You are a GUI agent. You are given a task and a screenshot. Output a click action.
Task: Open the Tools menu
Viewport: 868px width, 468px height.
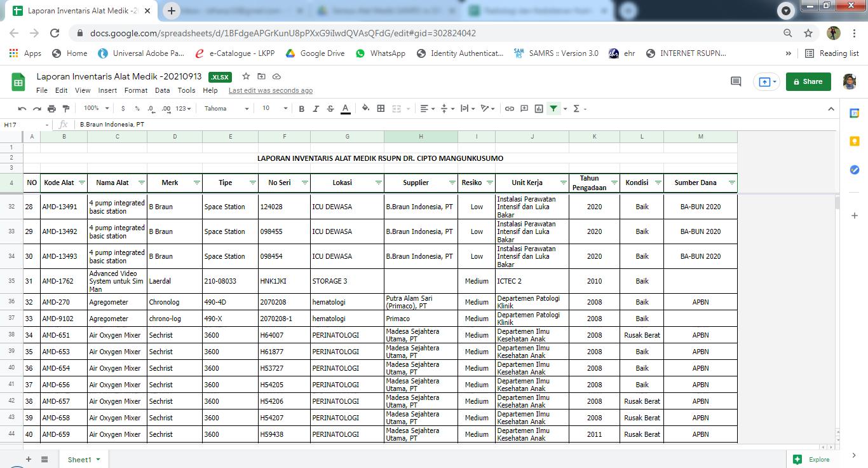pos(186,90)
